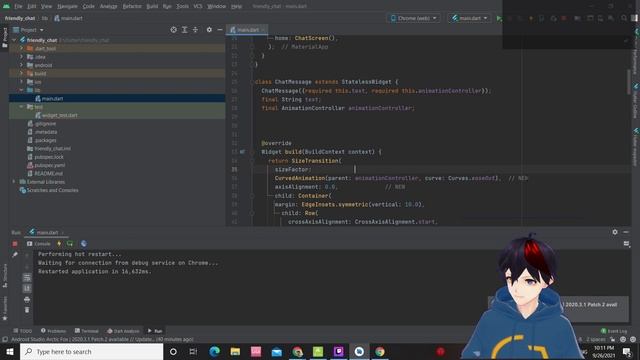
Task: Open the Project view selector dropdown
Action: pos(28,30)
